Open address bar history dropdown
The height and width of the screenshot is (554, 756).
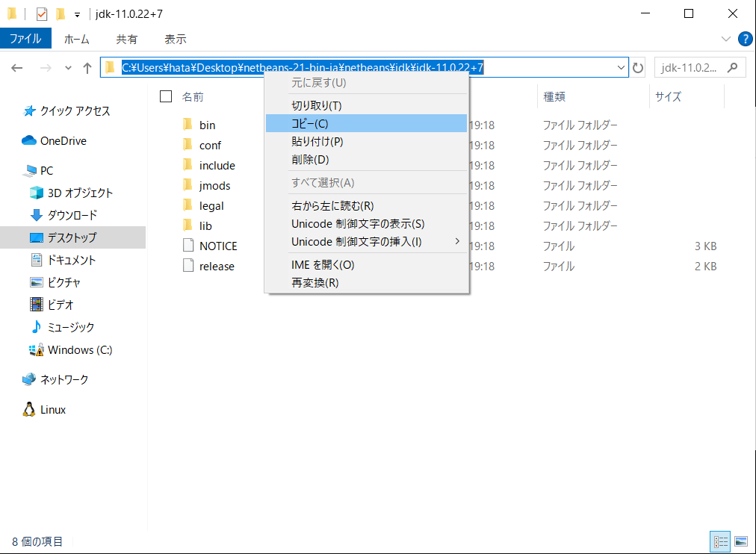point(621,67)
